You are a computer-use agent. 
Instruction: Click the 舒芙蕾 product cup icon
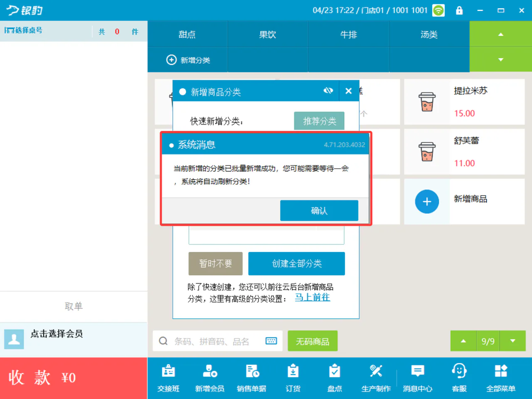pyautogui.click(x=427, y=152)
